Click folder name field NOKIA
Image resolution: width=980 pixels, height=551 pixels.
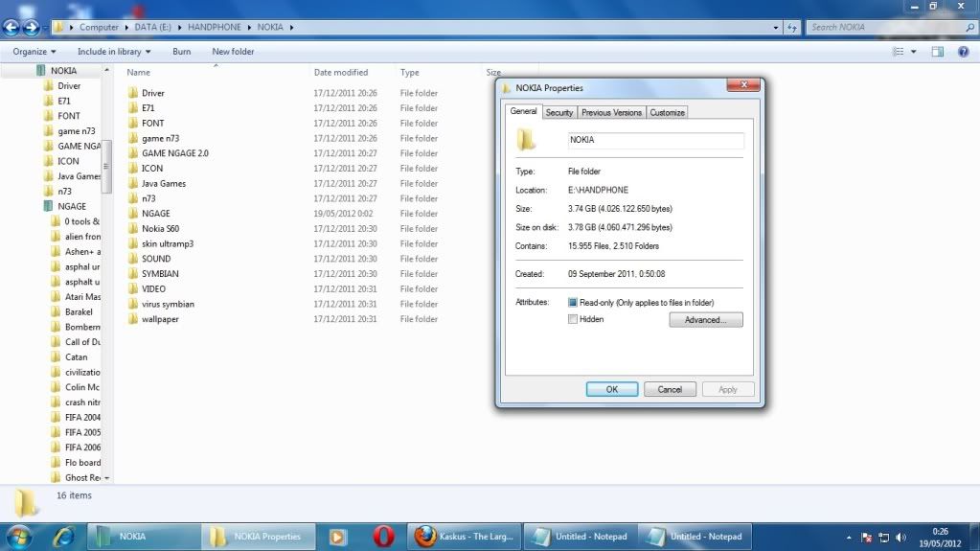tap(655, 140)
